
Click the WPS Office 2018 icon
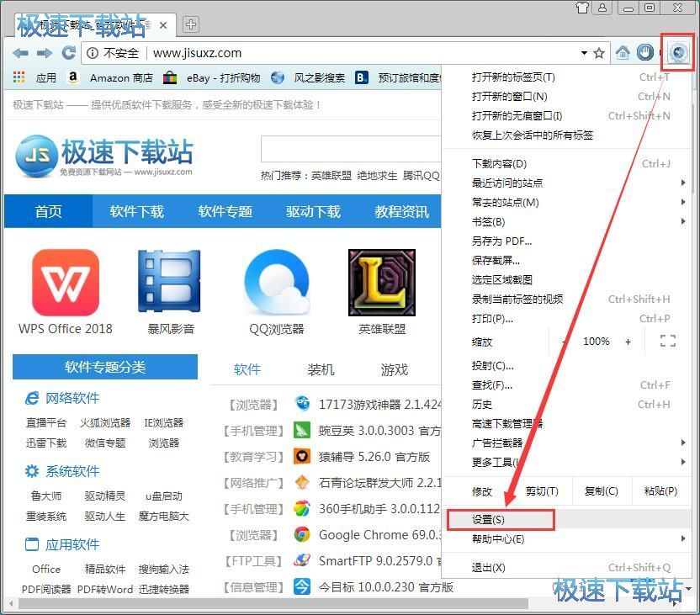coord(66,283)
